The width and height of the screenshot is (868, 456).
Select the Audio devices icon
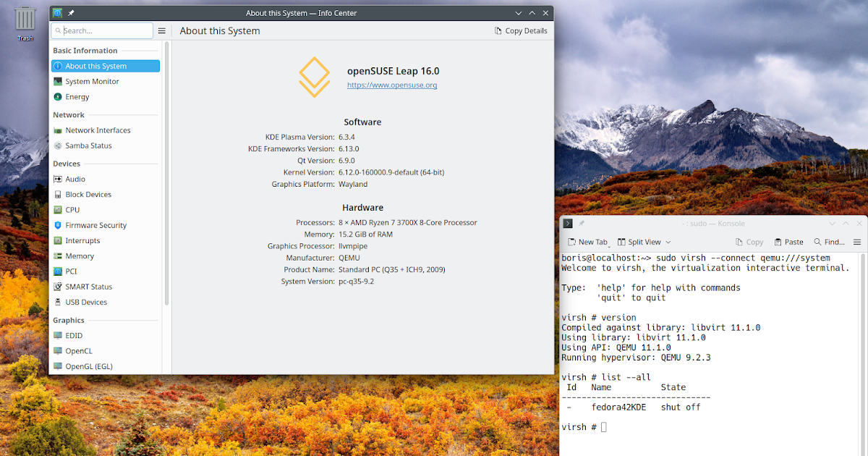coord(59,179)
